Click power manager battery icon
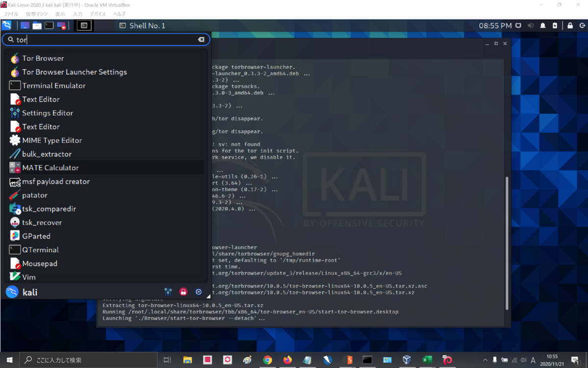This screenshot has width=588, height=368. pos(555,26)
